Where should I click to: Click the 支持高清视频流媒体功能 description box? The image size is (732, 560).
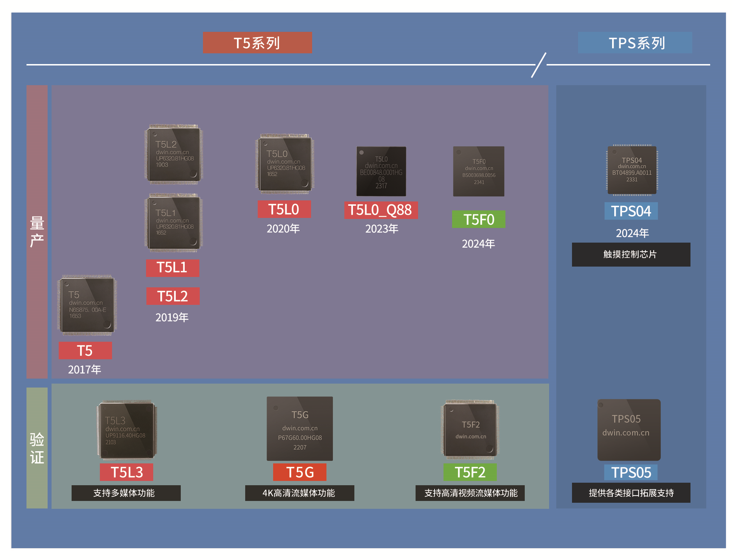[x=470, y=493]
